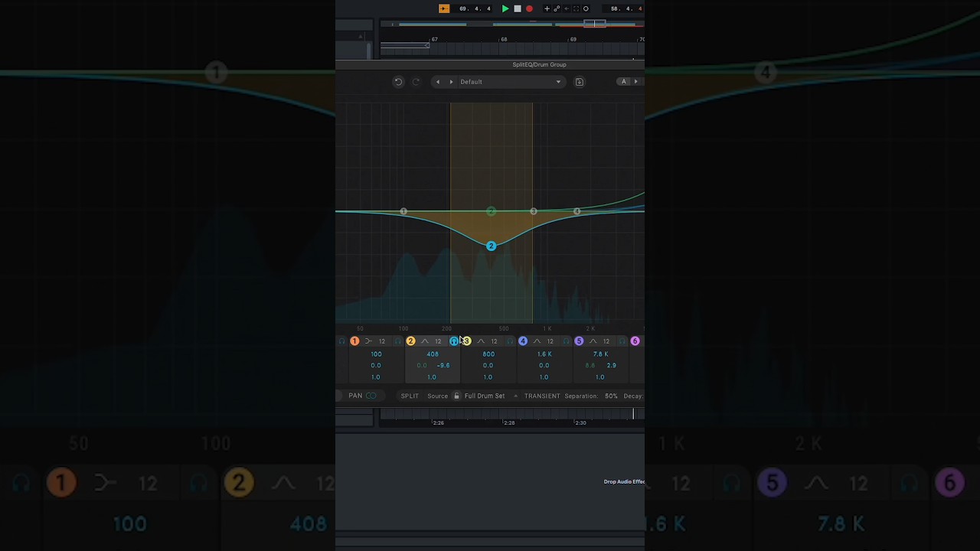Image resolution: width=980 pixels, height=551 pixels.
Task: Click band 5 gain value 2.9
Action: (x=611, y=366)
